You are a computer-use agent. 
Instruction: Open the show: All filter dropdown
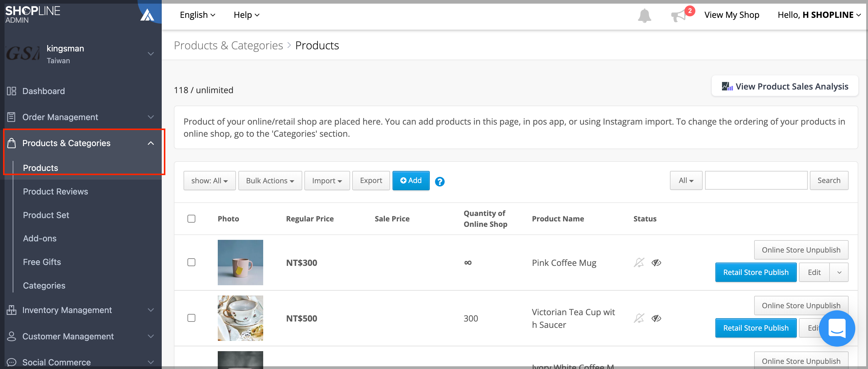(x=210, y=181)
